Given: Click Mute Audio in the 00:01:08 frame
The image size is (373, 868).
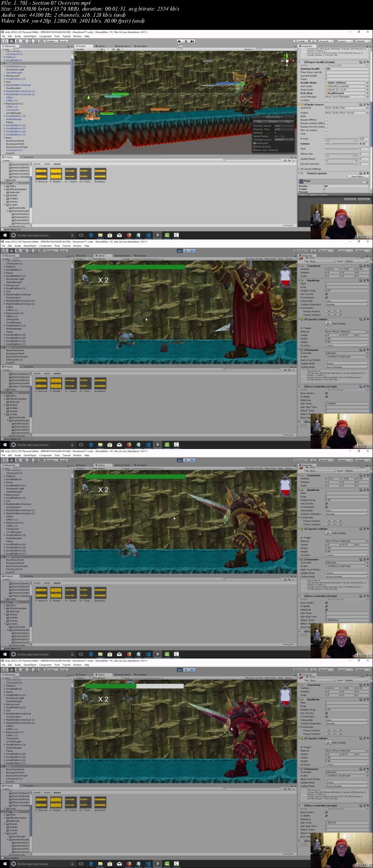Looking at the screenshot, I should pyautogui.click(x=271, y=468).
